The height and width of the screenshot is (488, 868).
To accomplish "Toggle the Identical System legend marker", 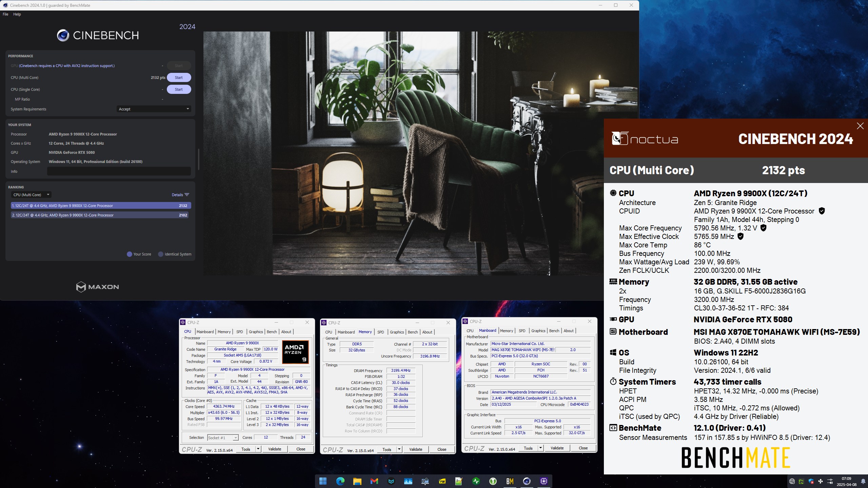I will point(161,254).
